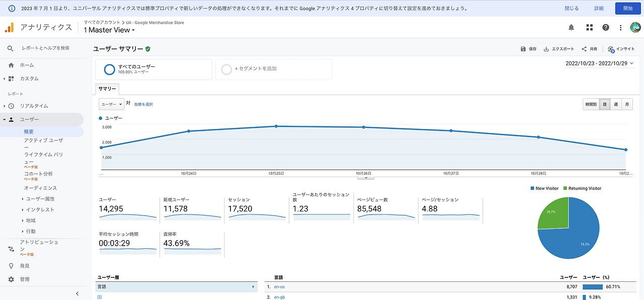Image resolution: width=644 pixels, height=300 pixels.
Task: Open the Google apps grid icon
Action: click(x=589, y=28)
